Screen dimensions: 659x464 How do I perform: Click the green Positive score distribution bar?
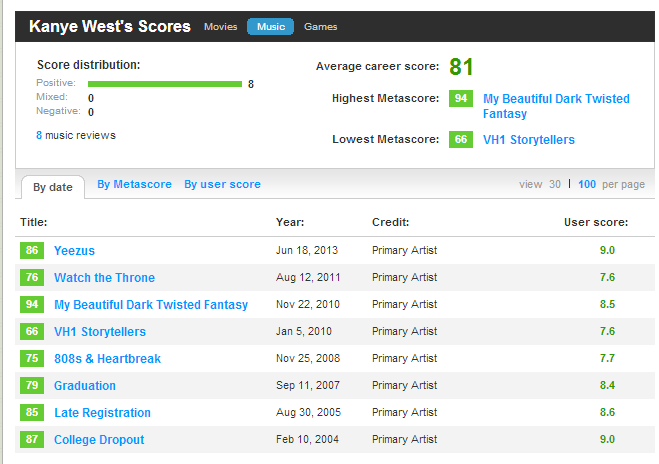(165, 84)
